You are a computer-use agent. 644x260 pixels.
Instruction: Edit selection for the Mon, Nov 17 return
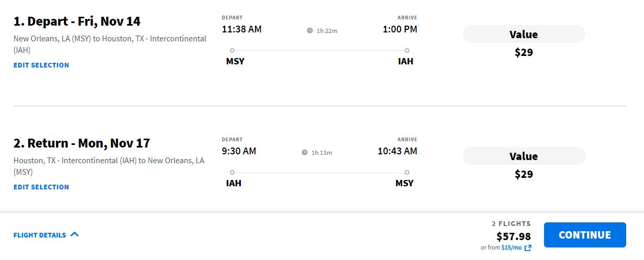coord(41,187)
